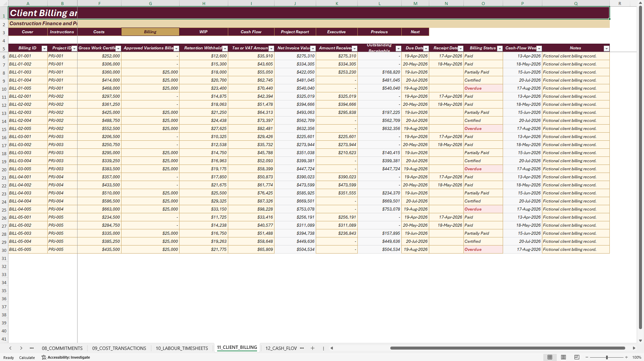Select outstanding receivable $168,820
This screenshot has height=361, width=644.
[380, 72]
